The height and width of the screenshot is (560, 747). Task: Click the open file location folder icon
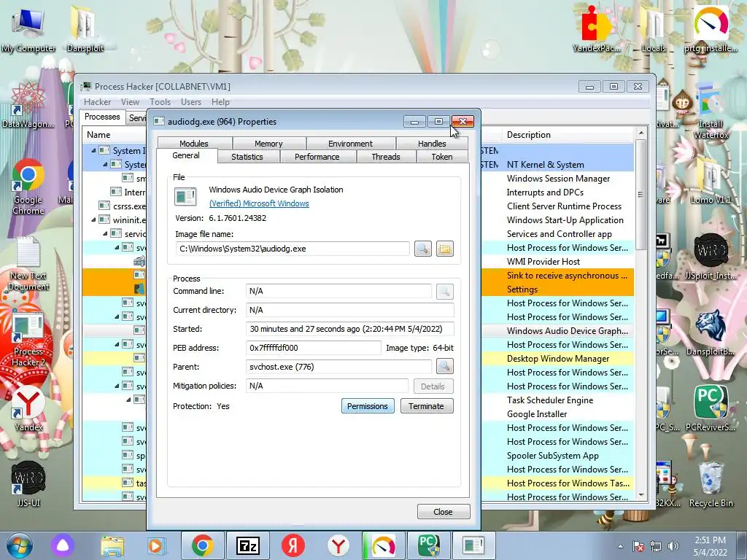444,249
